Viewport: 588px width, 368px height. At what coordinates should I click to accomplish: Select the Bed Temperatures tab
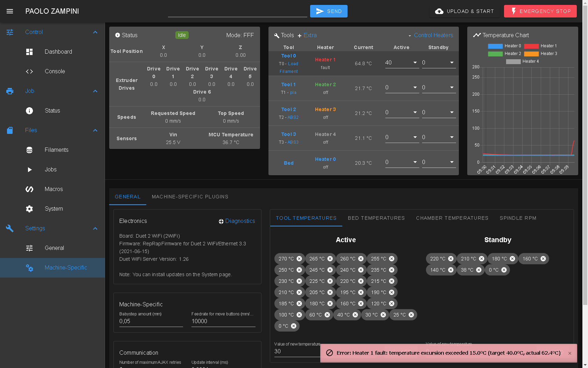pos(376,218)
